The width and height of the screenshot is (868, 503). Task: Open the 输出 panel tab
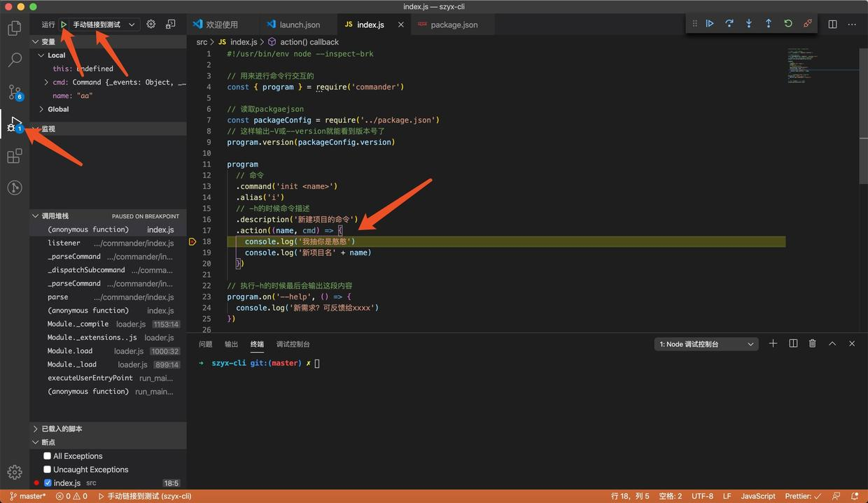click(231, 344)
